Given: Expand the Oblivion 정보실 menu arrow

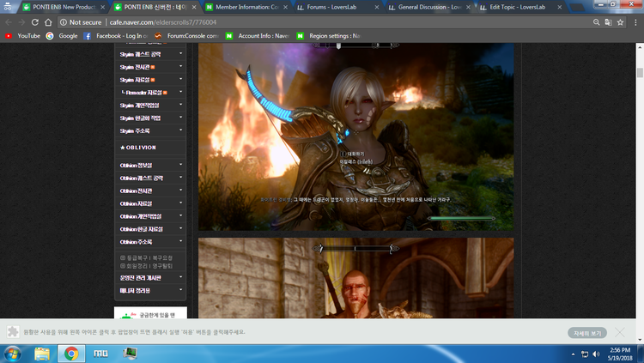Looking at the screenshot, I should [180, 164].
